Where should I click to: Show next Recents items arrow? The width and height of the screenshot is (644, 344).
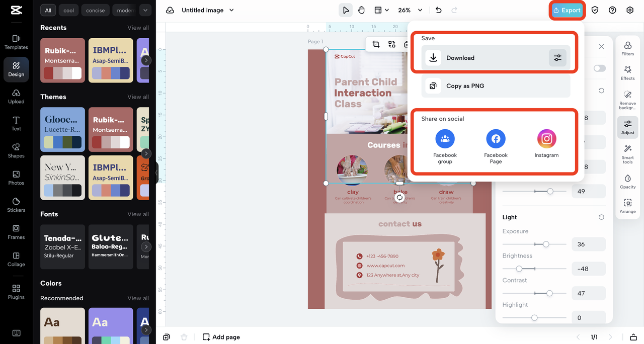click(146, 60)
